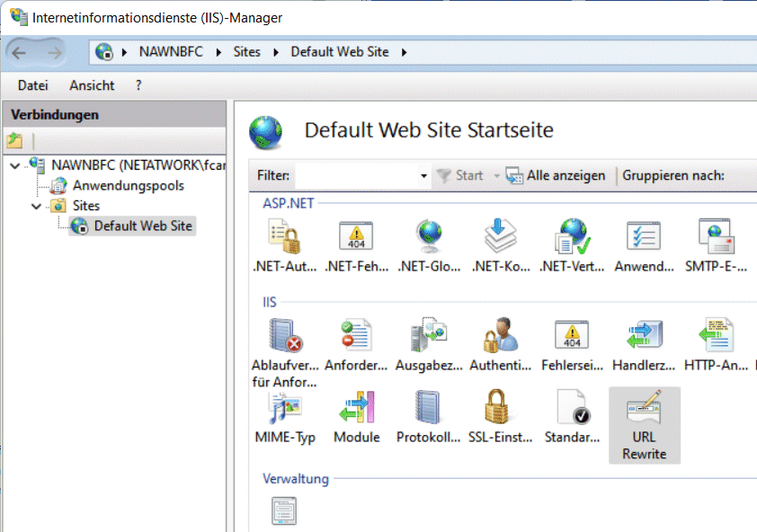757x532 pixels.
Task: Open the SMTP-E-Mail icon
Action: point(717,235)
